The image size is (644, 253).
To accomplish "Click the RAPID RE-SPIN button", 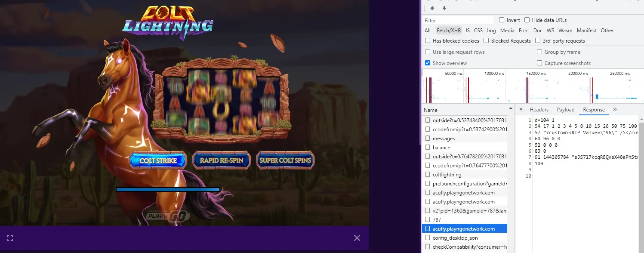I will coord(222,160).
